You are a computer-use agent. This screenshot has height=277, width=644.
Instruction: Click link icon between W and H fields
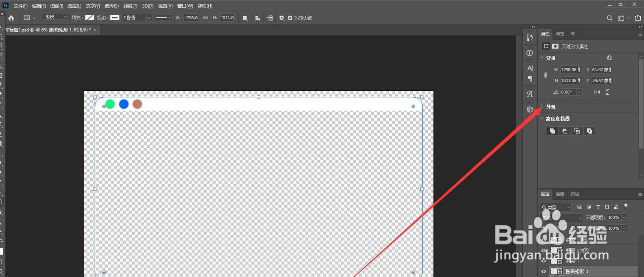click(x=205, y=18)
